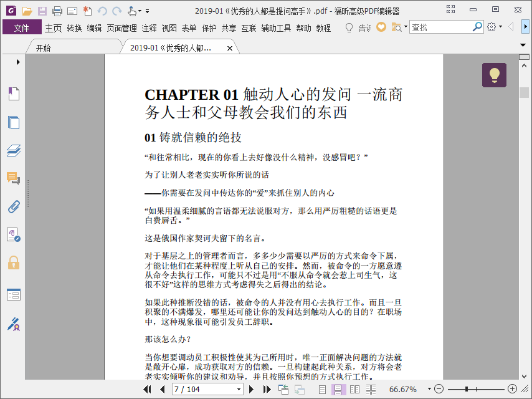Click the magnifier search icon in find box
The width and height of the screenshot is (532, 399).
coord(477,26)
